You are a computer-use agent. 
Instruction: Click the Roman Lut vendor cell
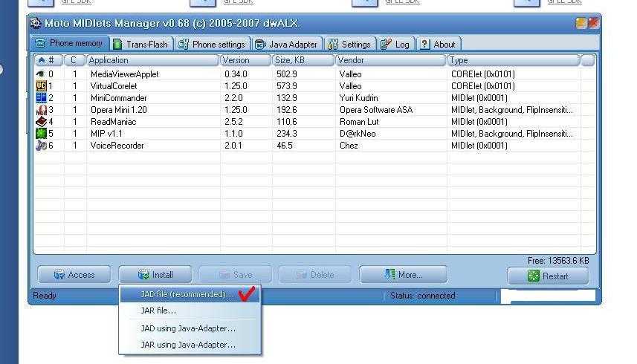point(359,121)
